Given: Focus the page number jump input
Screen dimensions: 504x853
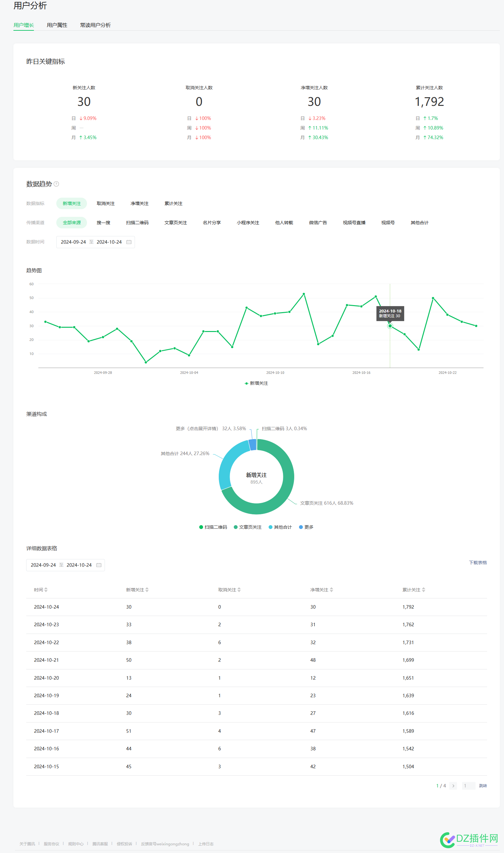Looking at the screenshot, I should click(x=468, y=786).
